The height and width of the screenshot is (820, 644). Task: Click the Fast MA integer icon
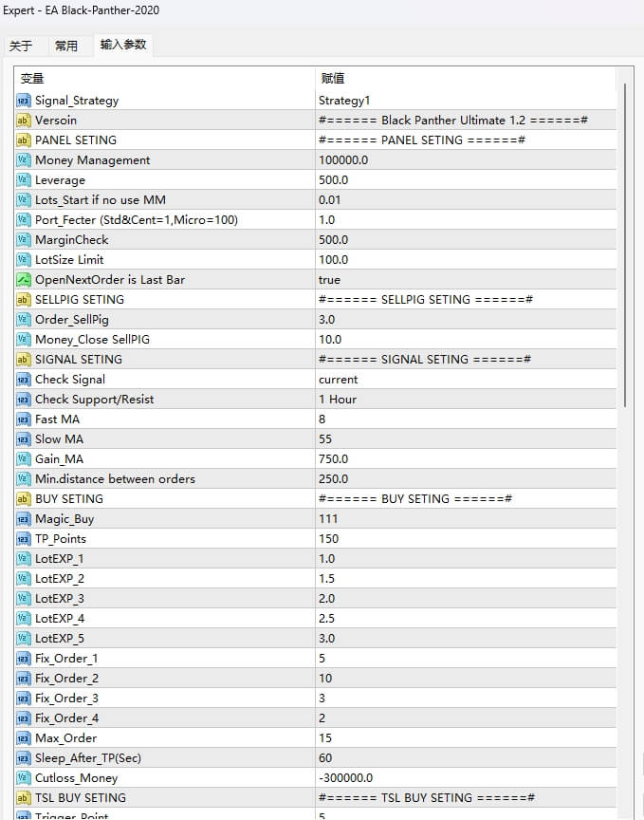[x=24, y=419]
